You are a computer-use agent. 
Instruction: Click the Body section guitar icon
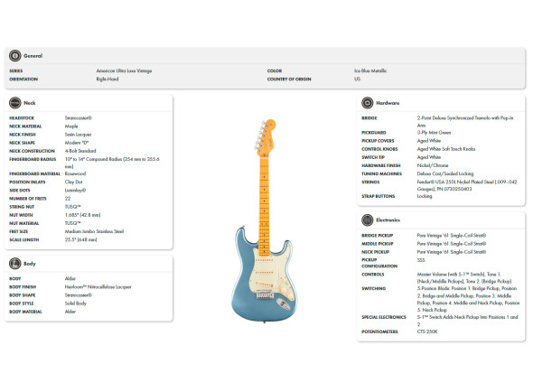pyautogui.click(x=15, y=264)
